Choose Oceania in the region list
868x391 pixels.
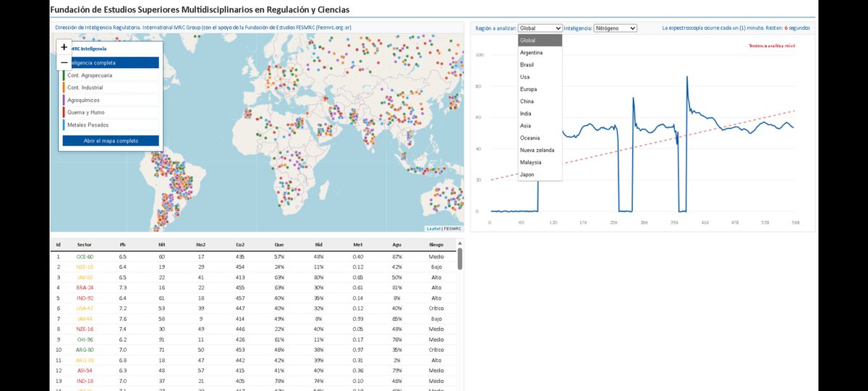(x=540, y=138)
